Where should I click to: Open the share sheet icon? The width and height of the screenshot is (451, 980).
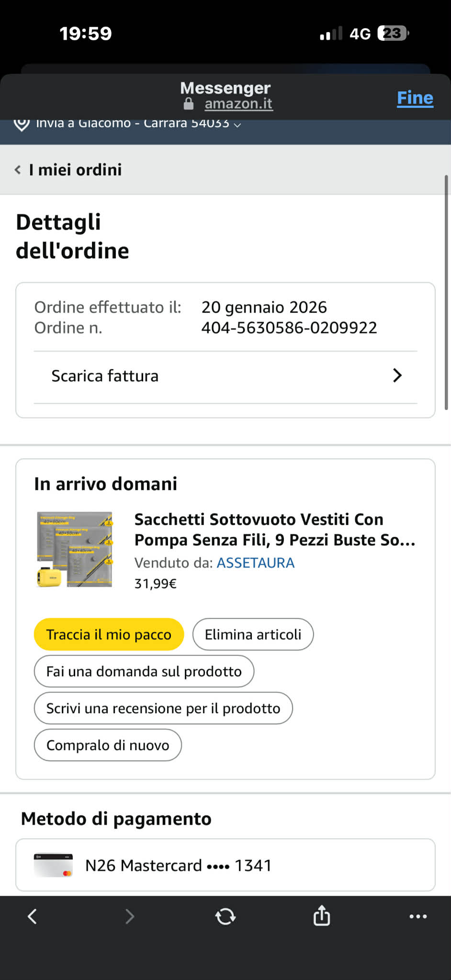[x=322, y=916]
